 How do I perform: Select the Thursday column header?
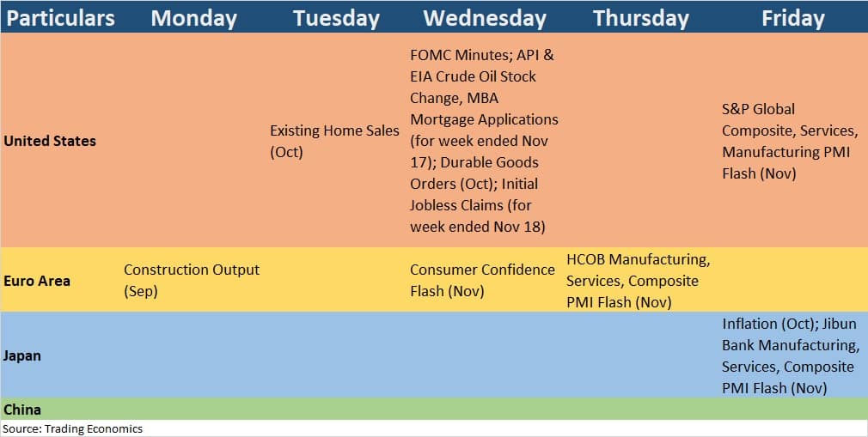point(641,18)
